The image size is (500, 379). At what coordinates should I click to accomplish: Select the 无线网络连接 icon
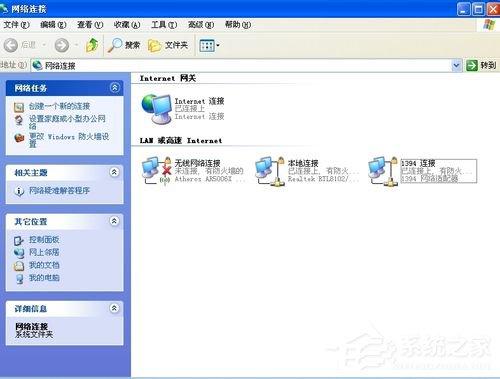[x=156, y=171]
